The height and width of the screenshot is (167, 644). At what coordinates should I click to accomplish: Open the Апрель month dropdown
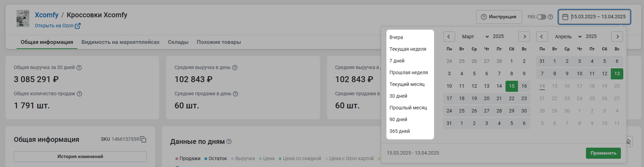tap(568, 37)
